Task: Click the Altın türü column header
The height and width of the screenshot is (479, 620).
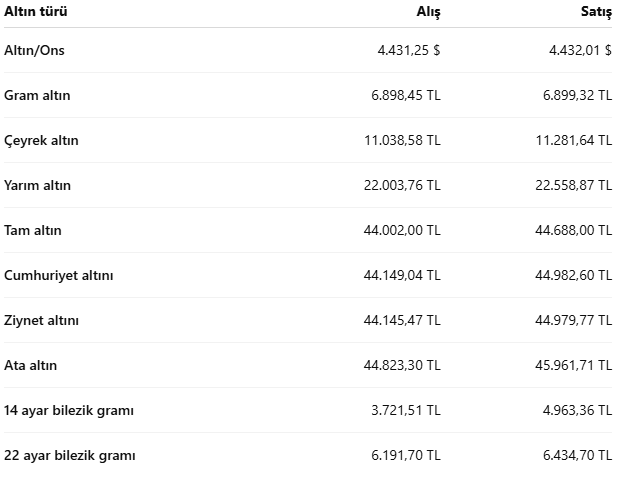Action: coord(36,11)
